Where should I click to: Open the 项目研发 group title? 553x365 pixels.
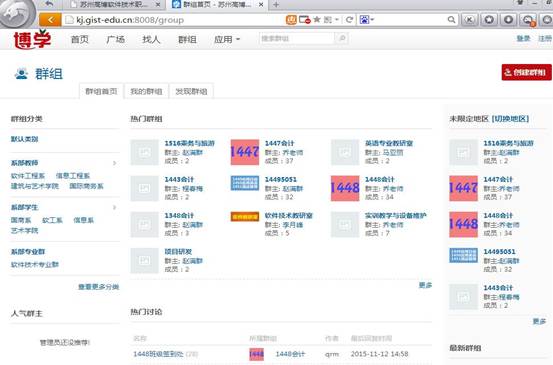(x=178, y=251)
